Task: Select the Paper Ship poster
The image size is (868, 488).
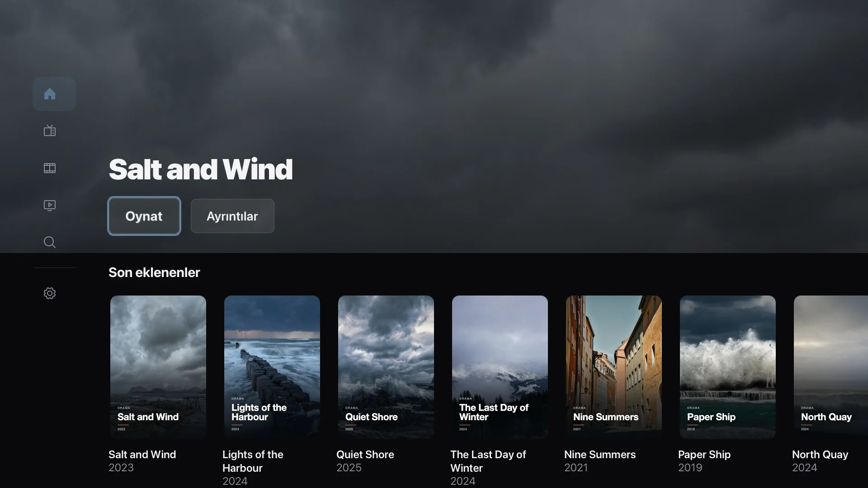Action: tap(728, 367)
